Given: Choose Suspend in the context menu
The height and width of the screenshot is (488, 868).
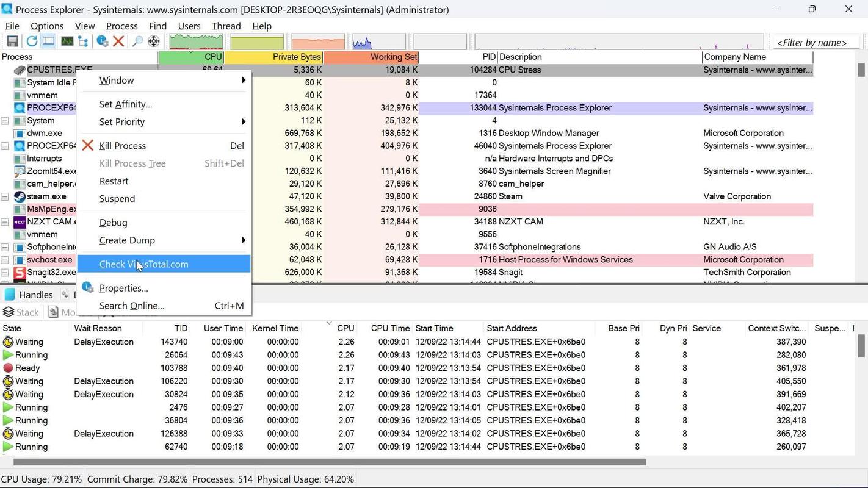Looking at the screenshot, I should tap(164, 198).
